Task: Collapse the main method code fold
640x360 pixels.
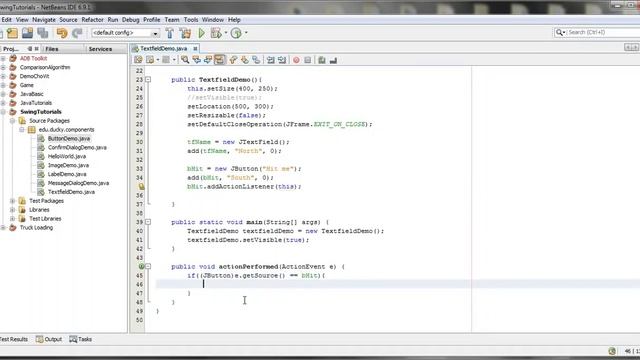Action: (148, 222)
